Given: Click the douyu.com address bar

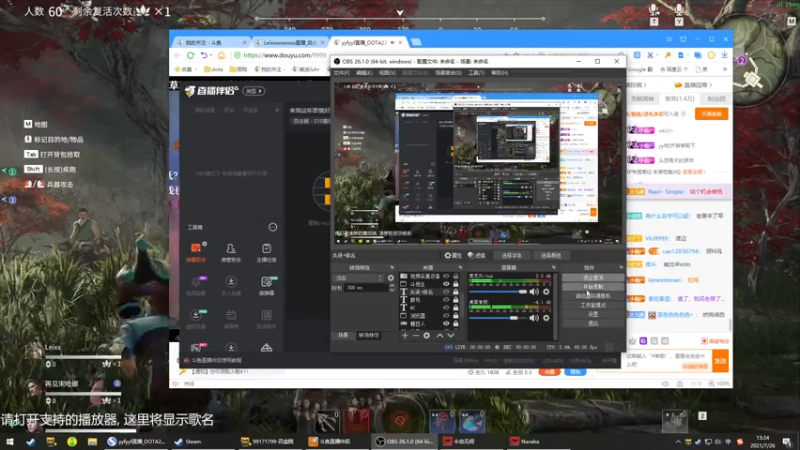Looking at the screenshot, I should point(284,55).
